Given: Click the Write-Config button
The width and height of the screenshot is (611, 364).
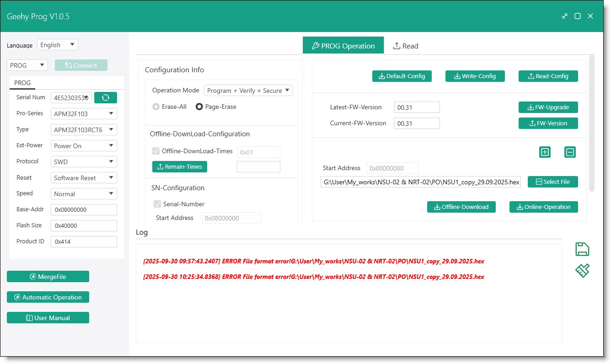Looking at the screenshot, I should [x=475, y=76].
